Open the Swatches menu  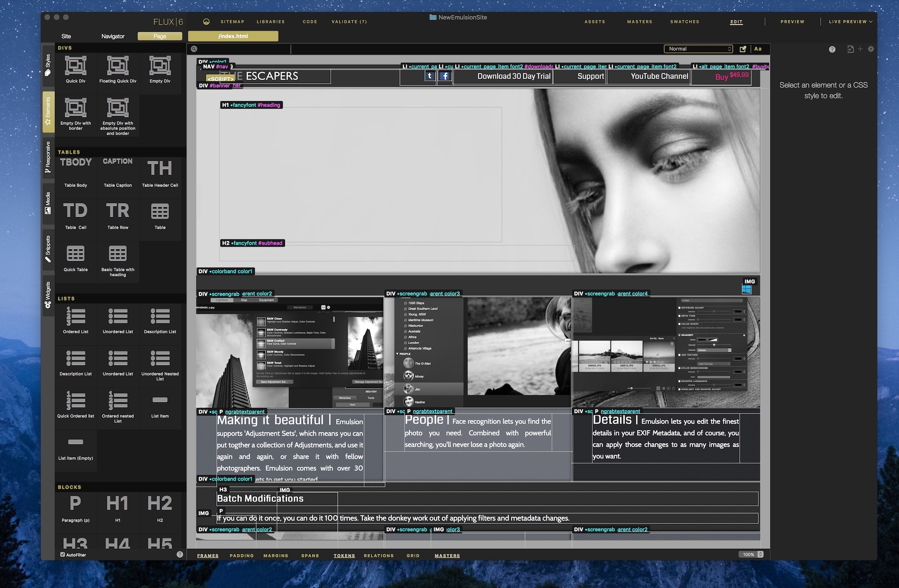pos(684,22)
